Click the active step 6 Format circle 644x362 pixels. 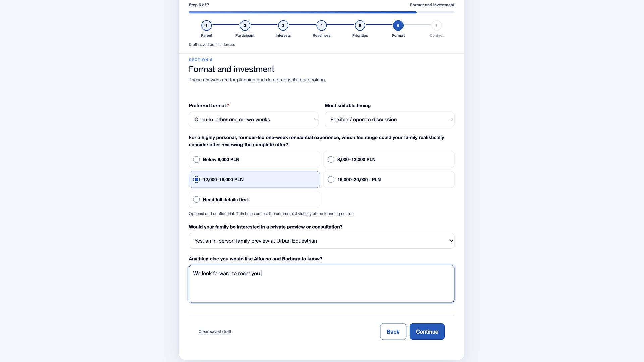398,25
